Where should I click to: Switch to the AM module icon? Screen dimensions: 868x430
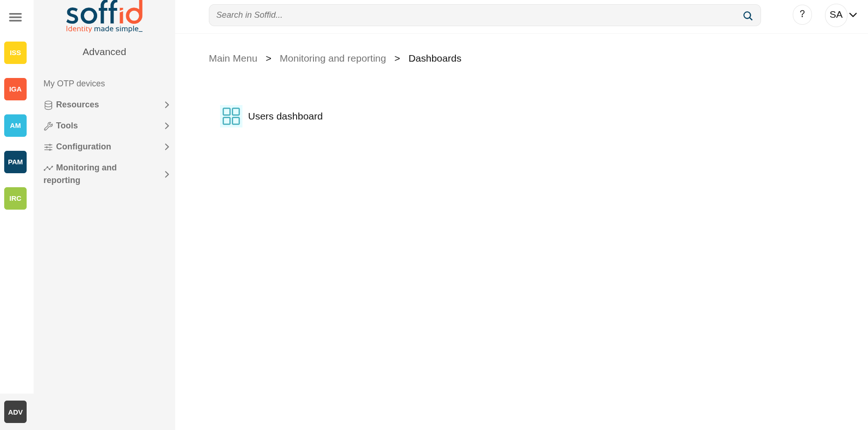tap(15, 126)
